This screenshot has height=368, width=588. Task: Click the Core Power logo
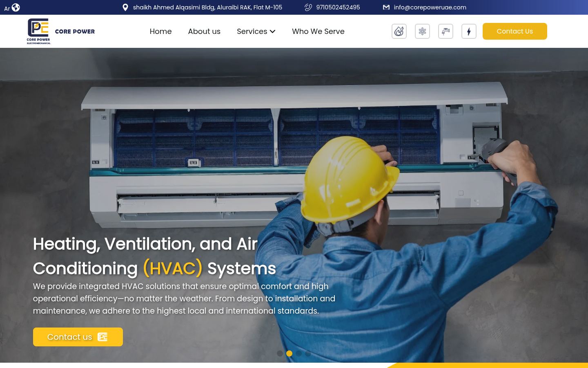click(x=39, y=31)
